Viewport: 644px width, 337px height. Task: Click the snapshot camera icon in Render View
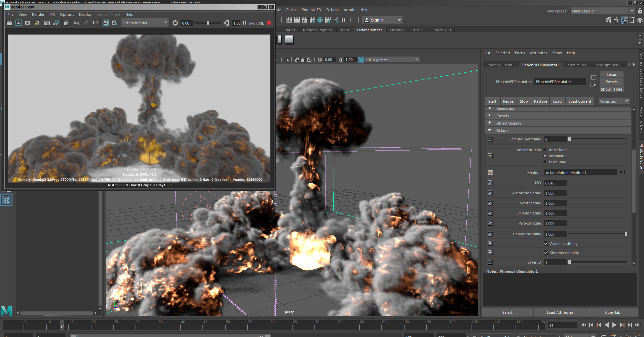tap(28, 23)
